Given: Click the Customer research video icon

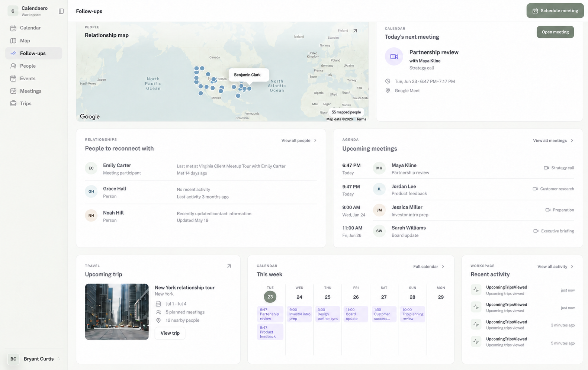Looking at the screenshot, I should (x=535, y=189).
